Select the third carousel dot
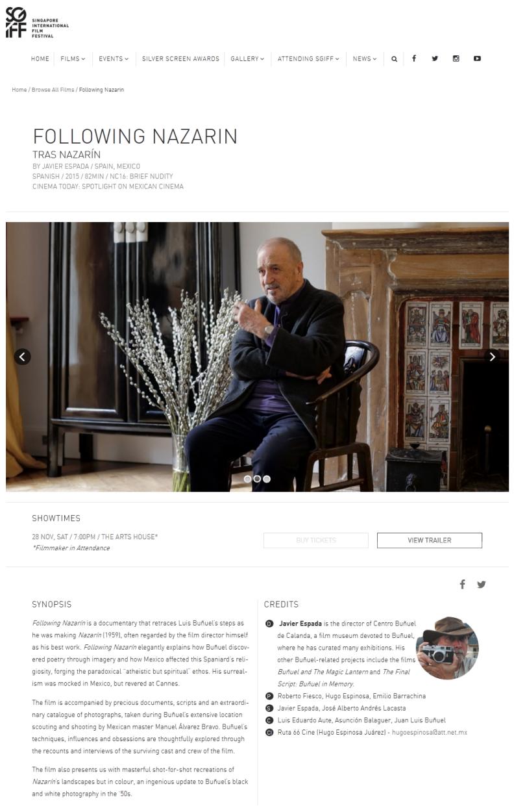 267,479
